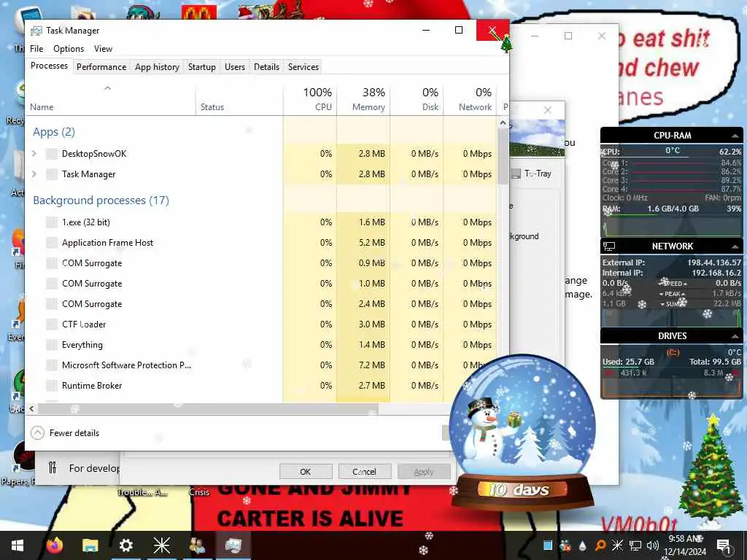This screenshot has height=560, width=747.
Task: Click the horizontal scrollbar thumb in process list
Action: tap(208, 408)
